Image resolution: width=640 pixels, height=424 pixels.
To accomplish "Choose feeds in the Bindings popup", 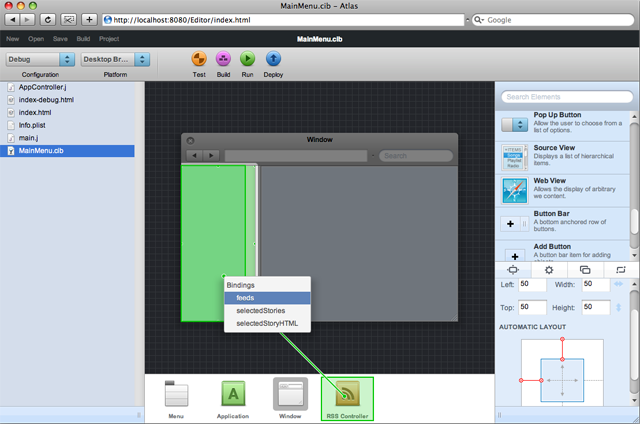I will 267,298.
